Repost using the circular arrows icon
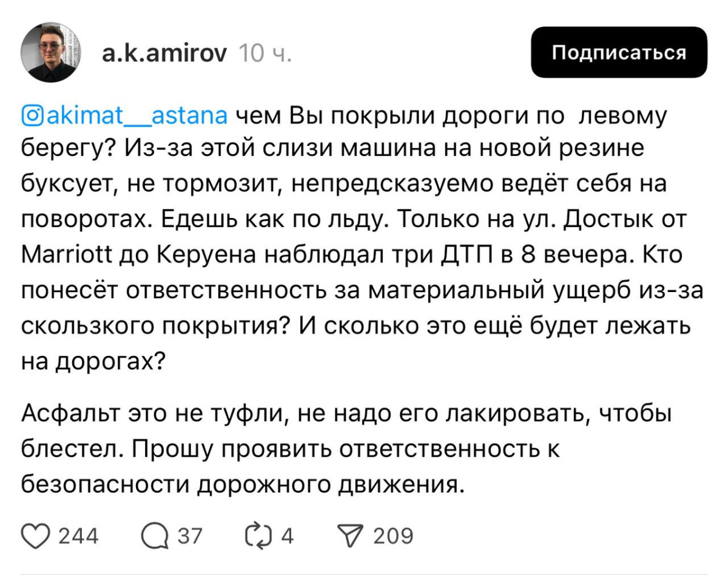 [x=258, y=536]
